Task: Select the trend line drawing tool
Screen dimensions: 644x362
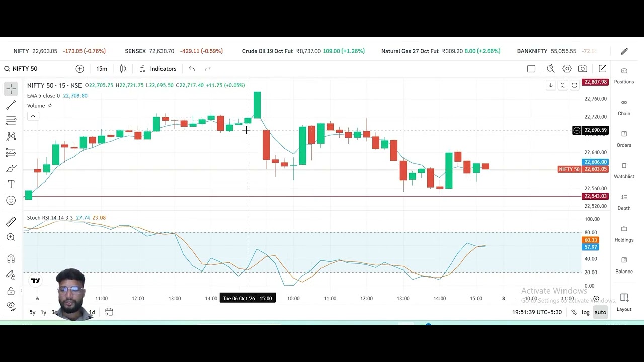Action: 11,105
